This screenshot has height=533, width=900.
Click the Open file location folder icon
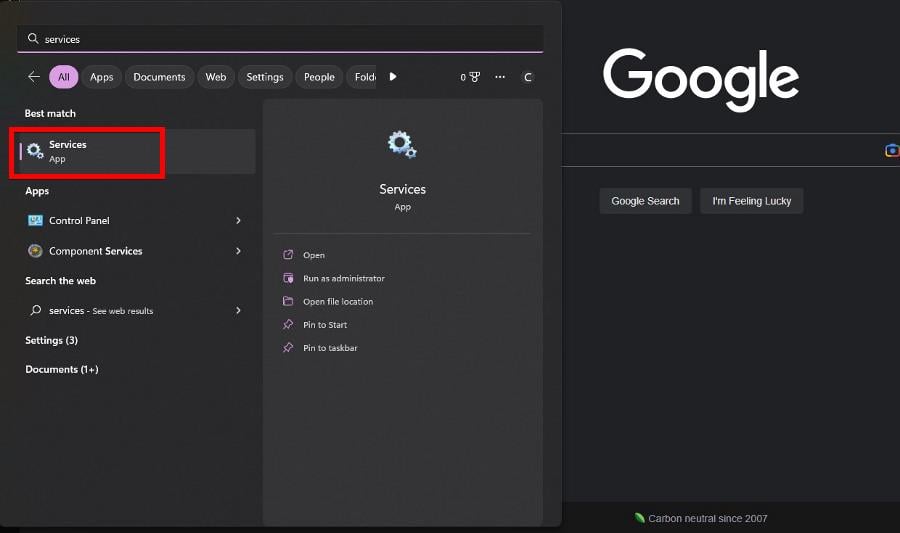(288, 301)
